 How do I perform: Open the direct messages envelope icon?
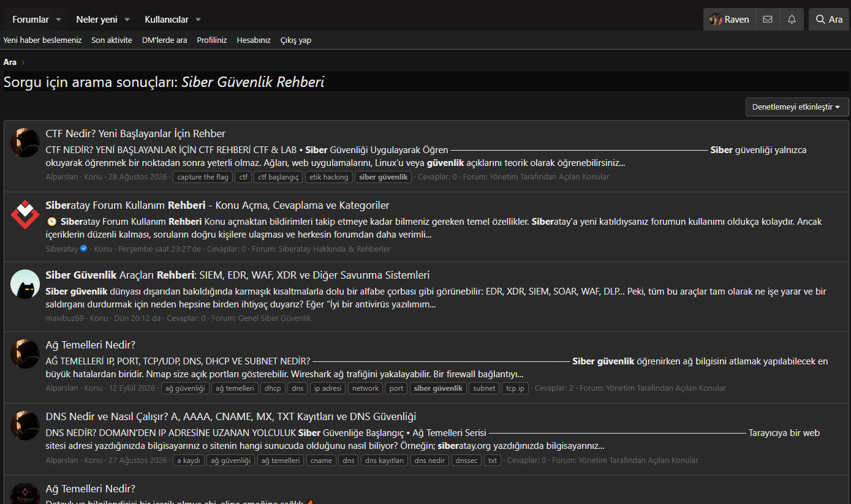768,20
